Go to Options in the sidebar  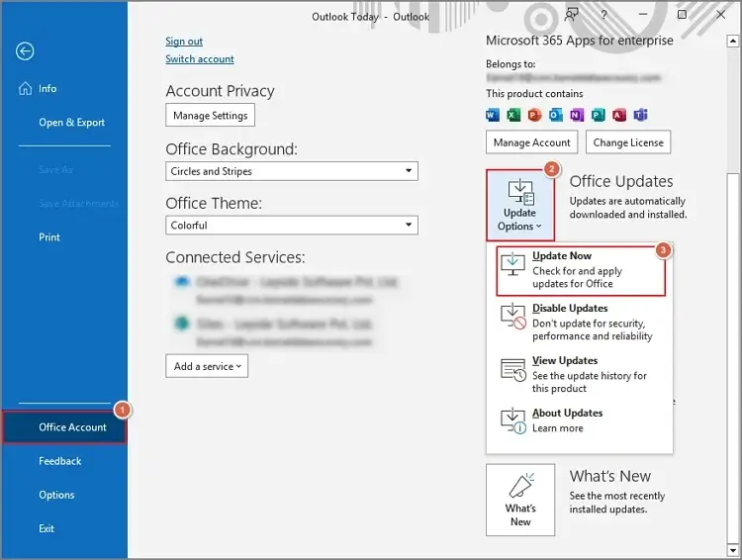56,495
